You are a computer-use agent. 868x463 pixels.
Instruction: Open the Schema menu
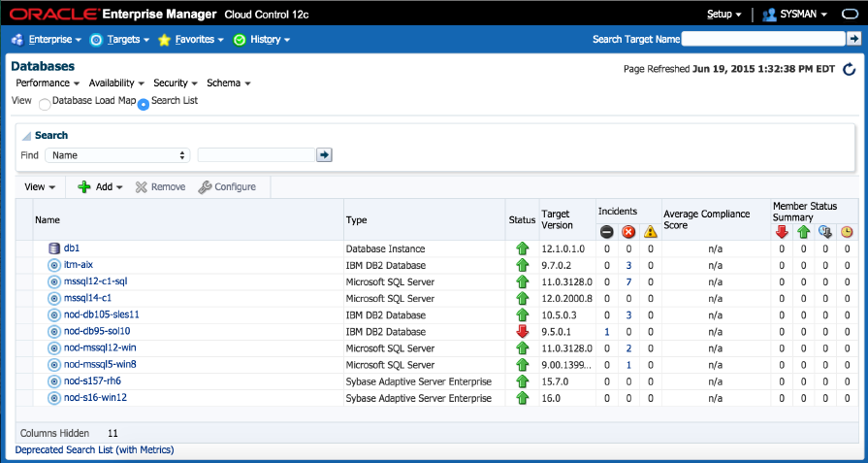(x=229, y=83)
